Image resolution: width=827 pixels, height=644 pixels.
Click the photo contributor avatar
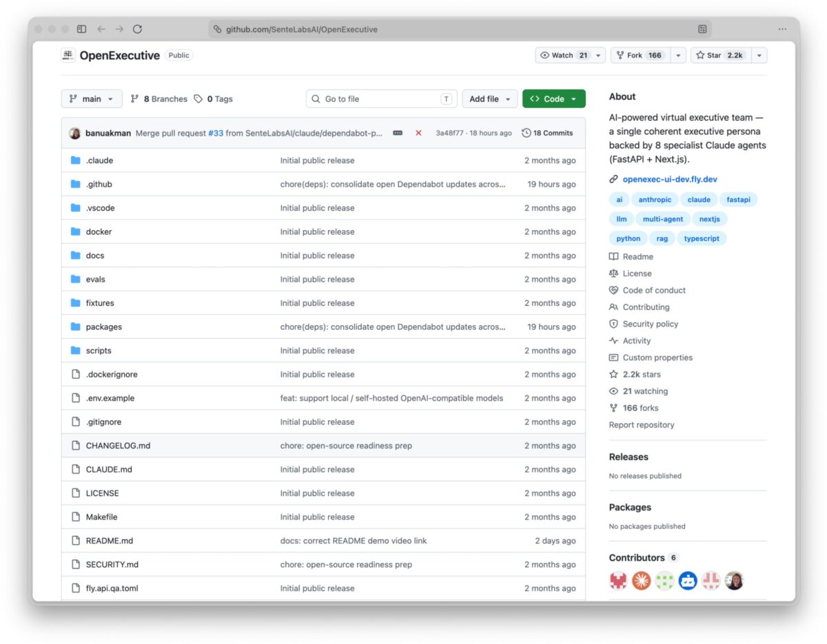click(734, 581)
